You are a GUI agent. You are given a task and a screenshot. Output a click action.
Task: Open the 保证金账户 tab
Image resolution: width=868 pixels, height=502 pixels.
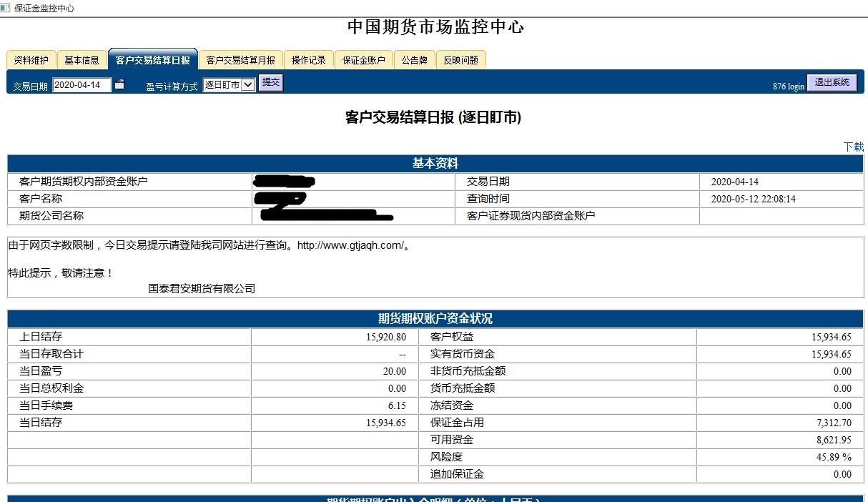363,60
